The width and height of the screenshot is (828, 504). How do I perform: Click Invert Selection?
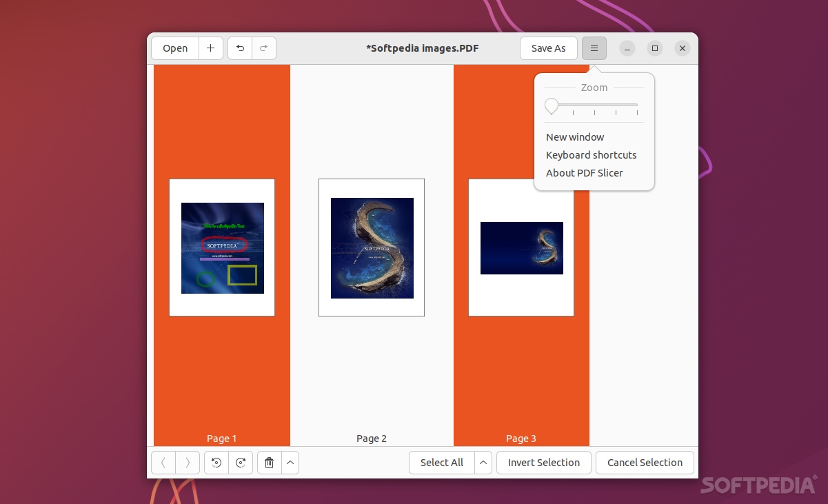[543, 462]
